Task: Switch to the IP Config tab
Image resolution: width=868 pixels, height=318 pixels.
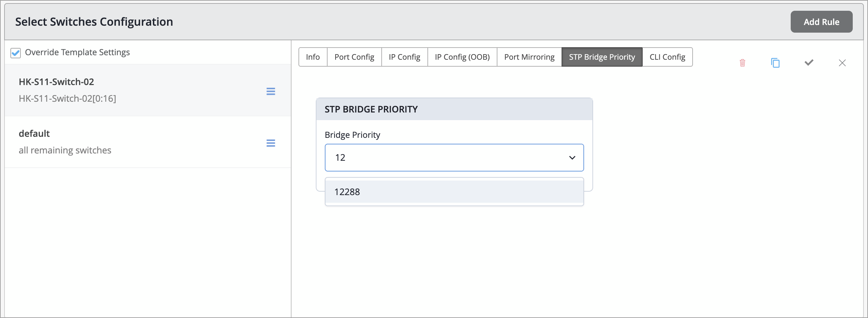Action: pos(404,57)
